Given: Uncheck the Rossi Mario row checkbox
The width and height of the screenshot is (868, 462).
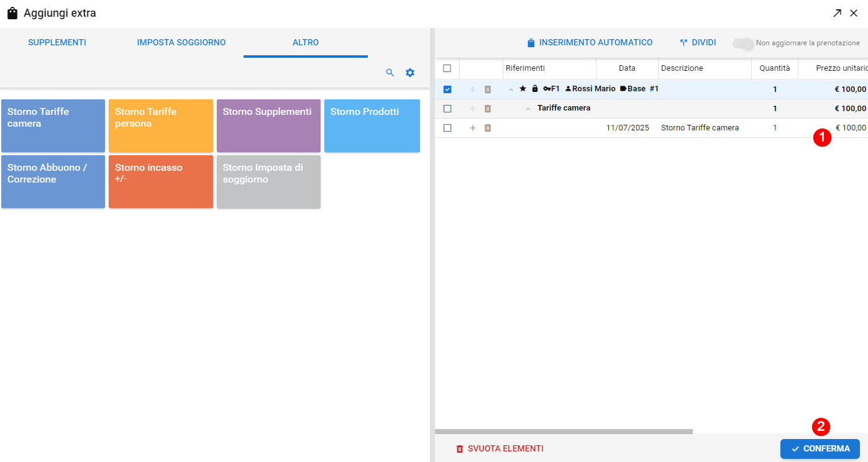Looking at the screenshot, I should [x=447, y=89].
